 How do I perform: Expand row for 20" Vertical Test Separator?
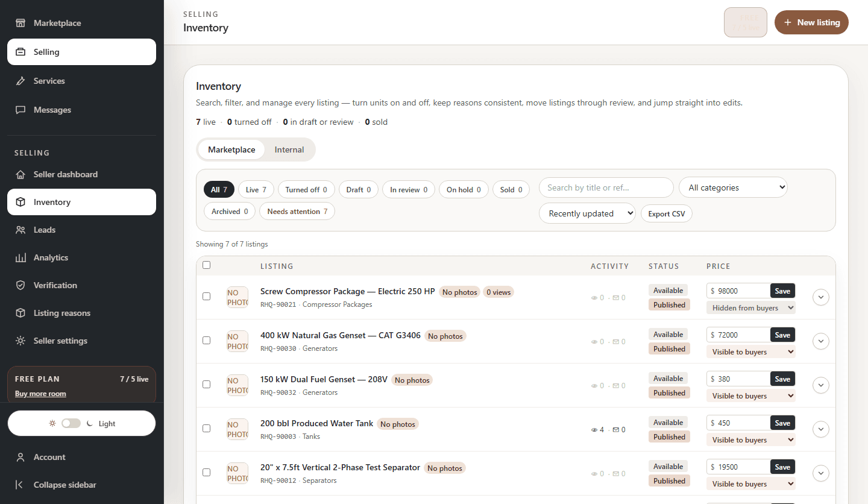pos(821,473)
